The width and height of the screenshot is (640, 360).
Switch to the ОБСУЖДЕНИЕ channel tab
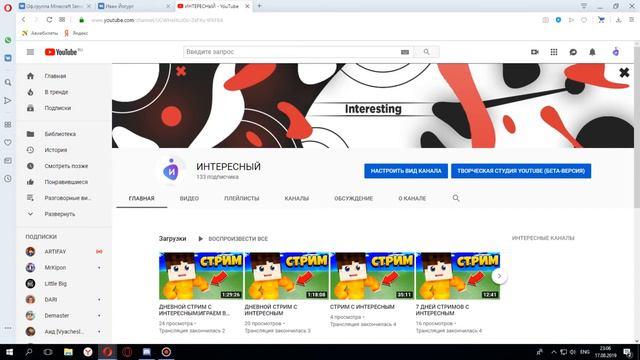[x=353, y=198]
